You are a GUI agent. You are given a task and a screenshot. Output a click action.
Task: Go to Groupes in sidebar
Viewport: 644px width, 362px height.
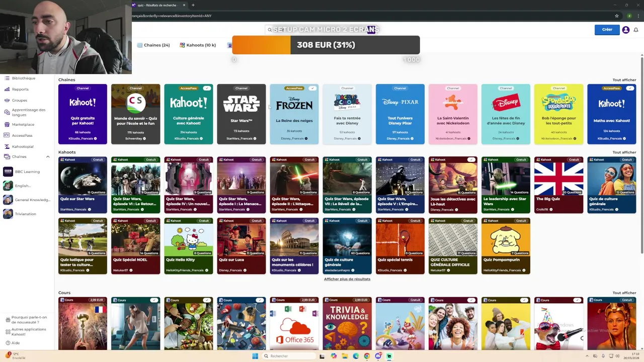[x=20, y=100]
